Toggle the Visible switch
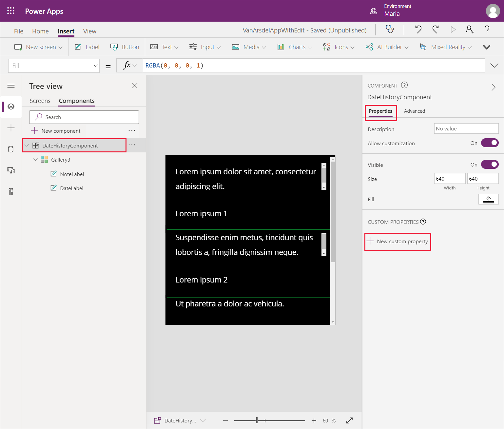 (490, 164)
